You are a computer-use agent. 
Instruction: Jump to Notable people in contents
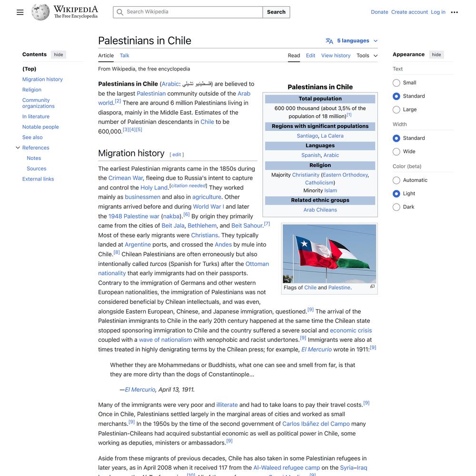click(40, 127)
